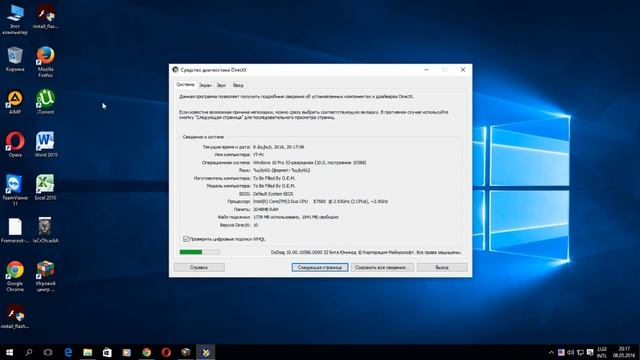640x360 pixels.
Task: Toggle the WHQL digital signatures checkbox
Action: [186, 239]
